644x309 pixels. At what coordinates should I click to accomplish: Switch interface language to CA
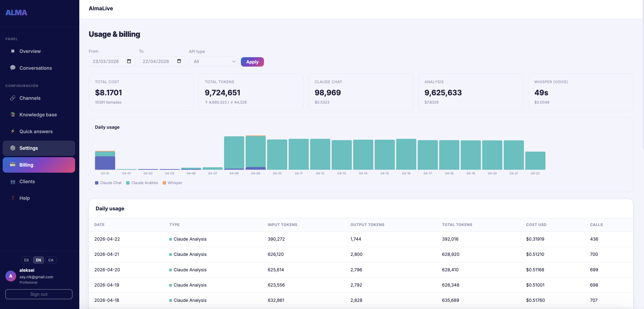tap(51, 260)
